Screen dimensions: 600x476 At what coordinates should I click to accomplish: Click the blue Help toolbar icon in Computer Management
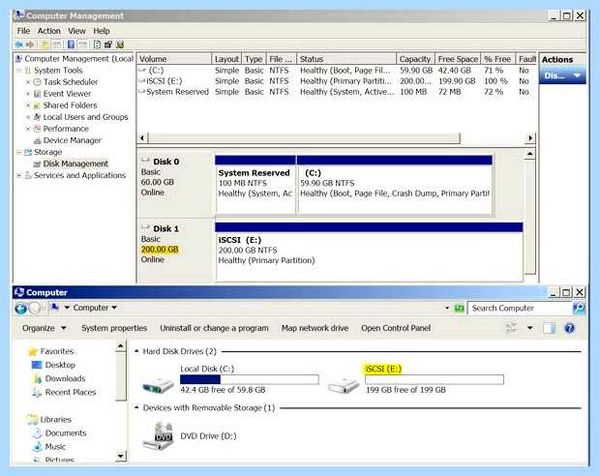click(x=71, y=44)
